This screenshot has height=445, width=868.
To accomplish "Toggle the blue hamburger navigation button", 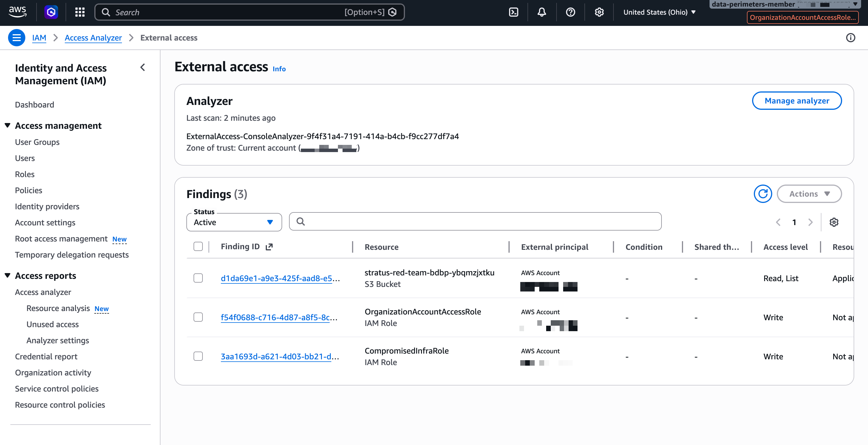I will tap(16, 38).
